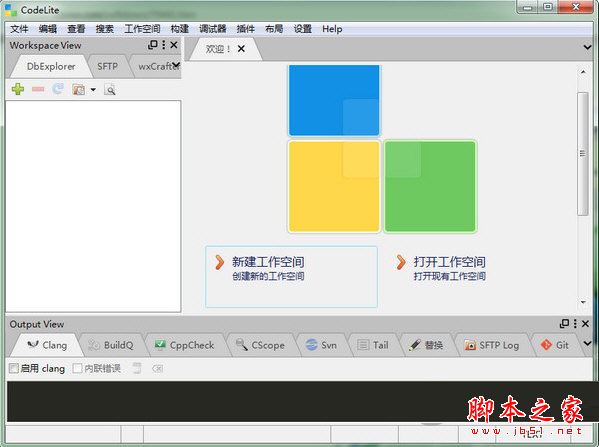Click the welcome page scrollbar up arrow
This screenshot has width=599, height=447.
pos(583,72)
